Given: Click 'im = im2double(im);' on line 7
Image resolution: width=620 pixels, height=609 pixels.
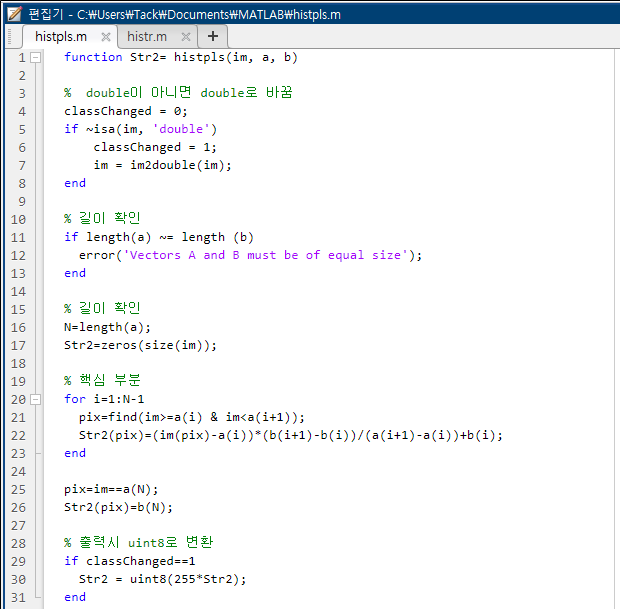Looking at the screenshot, I should click(163, 165).
